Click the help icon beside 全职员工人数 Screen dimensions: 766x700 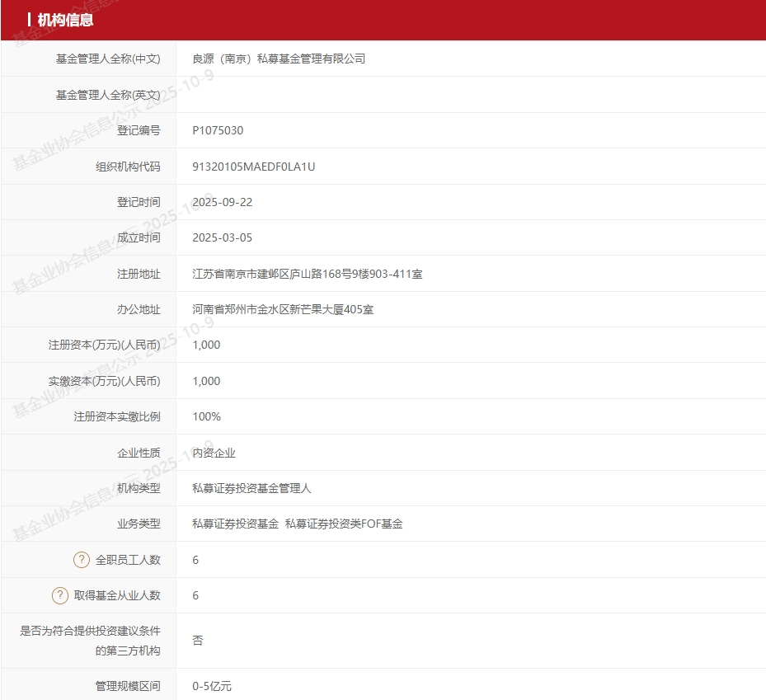(82, 560)
